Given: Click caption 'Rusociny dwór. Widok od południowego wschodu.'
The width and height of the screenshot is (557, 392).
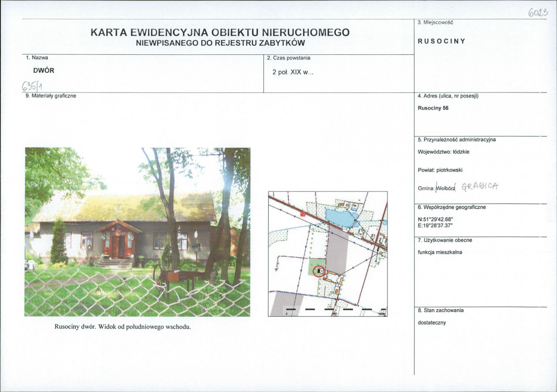Looking at the screenshot, I should point(123,327).
